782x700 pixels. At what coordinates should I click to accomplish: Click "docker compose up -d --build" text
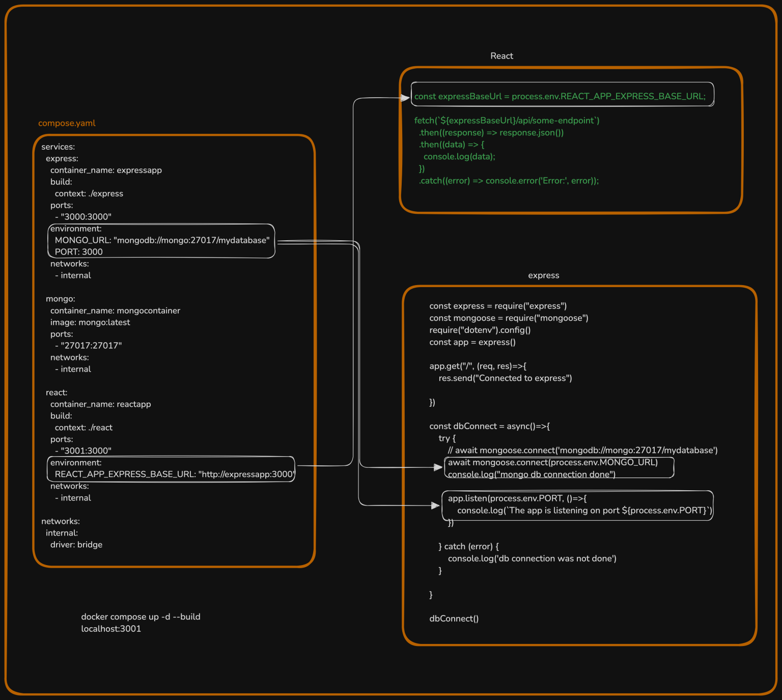click(141, 617)
